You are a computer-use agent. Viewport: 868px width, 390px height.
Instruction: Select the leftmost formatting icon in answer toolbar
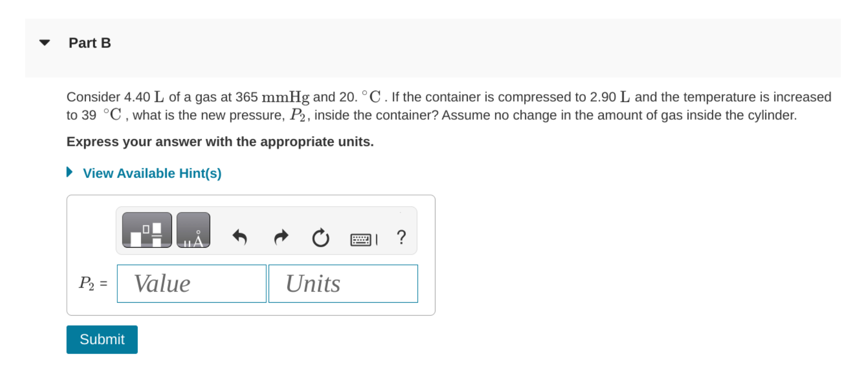[147, 230]
